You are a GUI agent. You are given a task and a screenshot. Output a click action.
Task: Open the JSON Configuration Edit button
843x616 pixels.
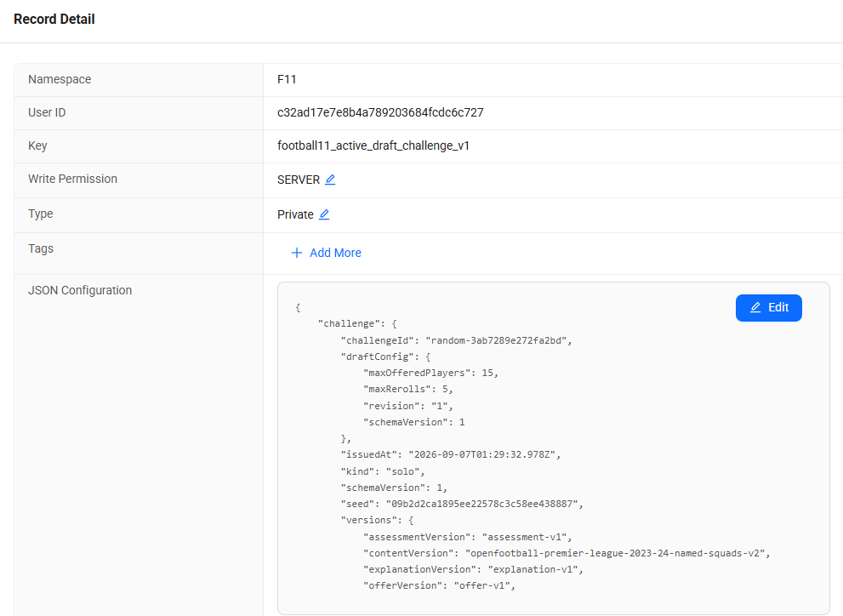pyautogui.click(x=769, y=307)
